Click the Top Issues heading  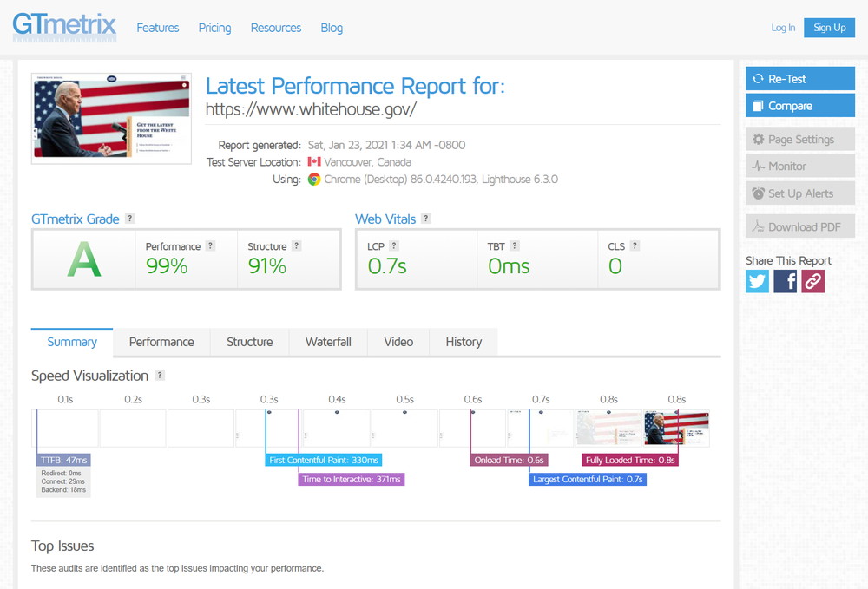click(62, 546)
